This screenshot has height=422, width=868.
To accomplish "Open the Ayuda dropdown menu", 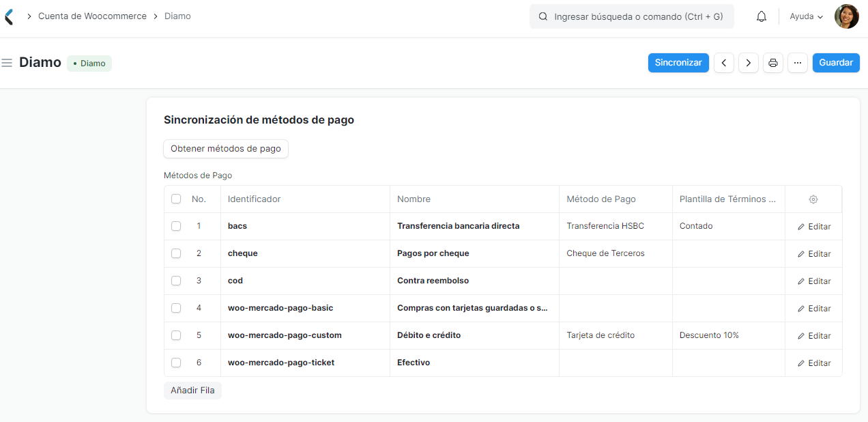I will 806,16.
